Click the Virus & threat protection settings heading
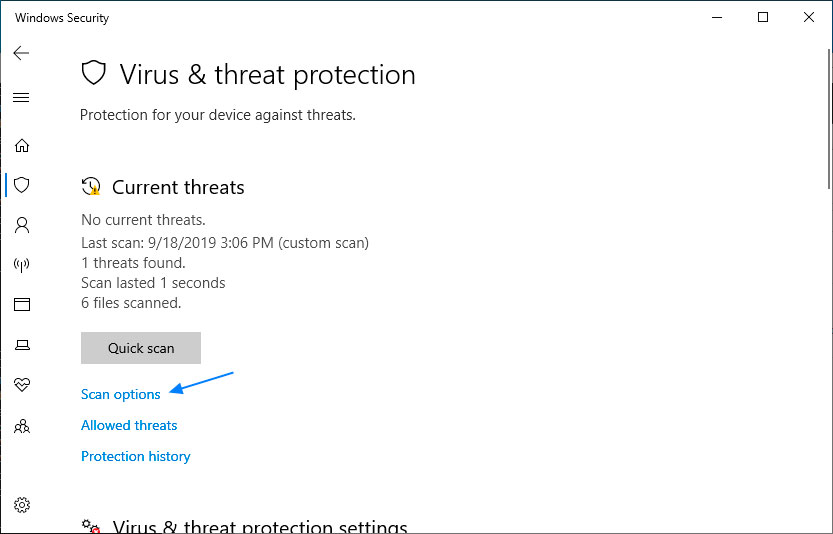This screenshot has height=534, width=833. click(259, 527)
